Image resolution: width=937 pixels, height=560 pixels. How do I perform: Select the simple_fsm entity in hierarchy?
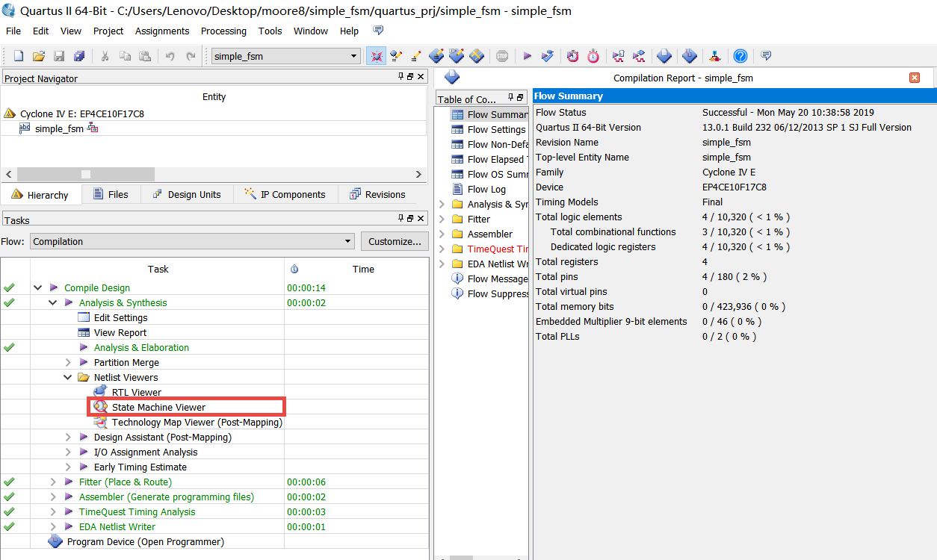pos(59,128)
